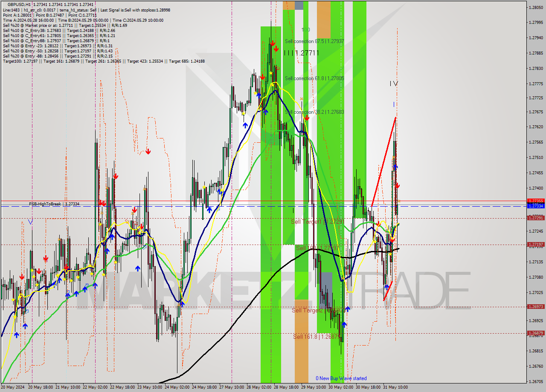
Task: Click the 'Point A:1.28001' info line
Action: [49, 15]
